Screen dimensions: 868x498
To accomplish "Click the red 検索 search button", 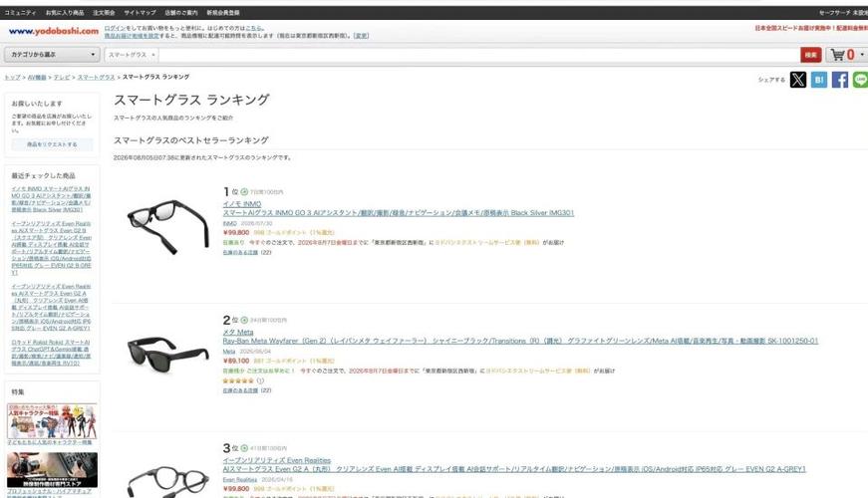I will pyautogui.click(x=810, y=55).
